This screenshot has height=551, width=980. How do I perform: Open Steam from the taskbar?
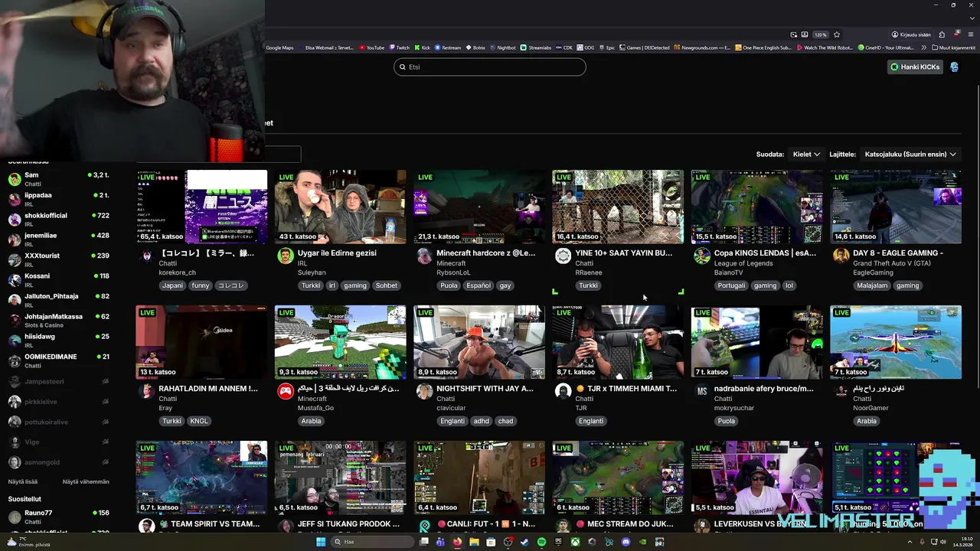[x=524, y=542]
